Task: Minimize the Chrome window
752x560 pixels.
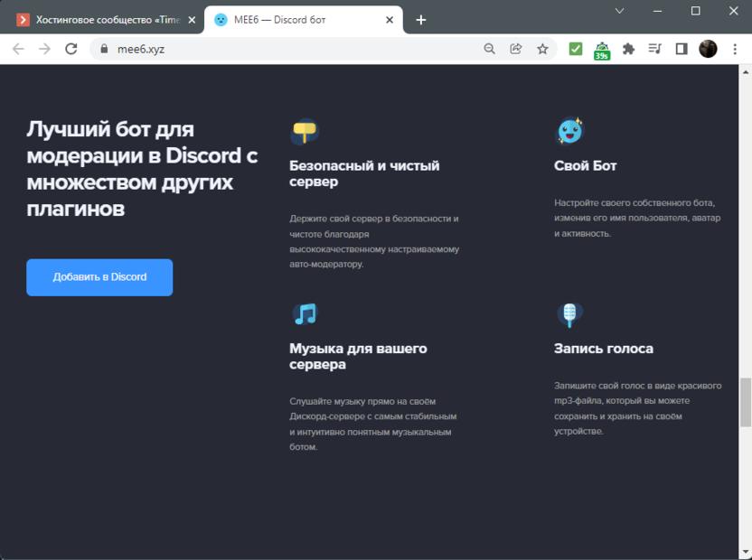Action: 657,11
